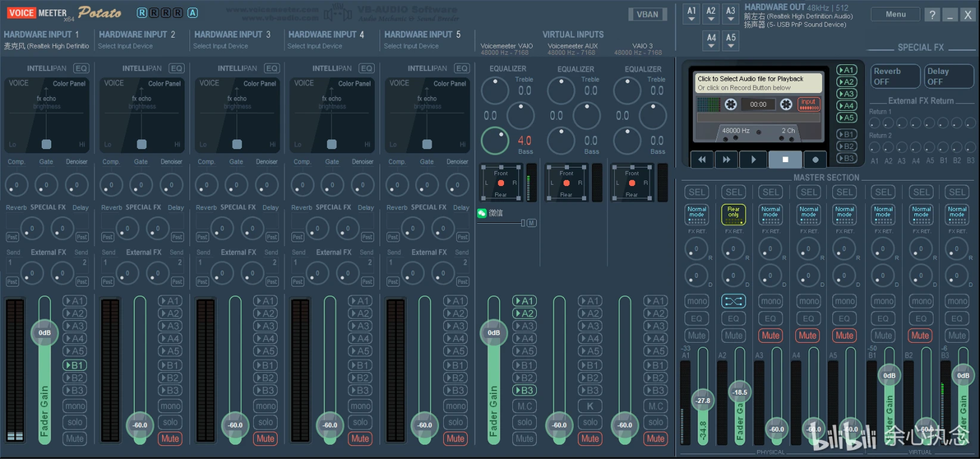This screenshot has height=459, width=980.
Task: Open the A3 hardware output device dropdown
Action: [731, 14]
